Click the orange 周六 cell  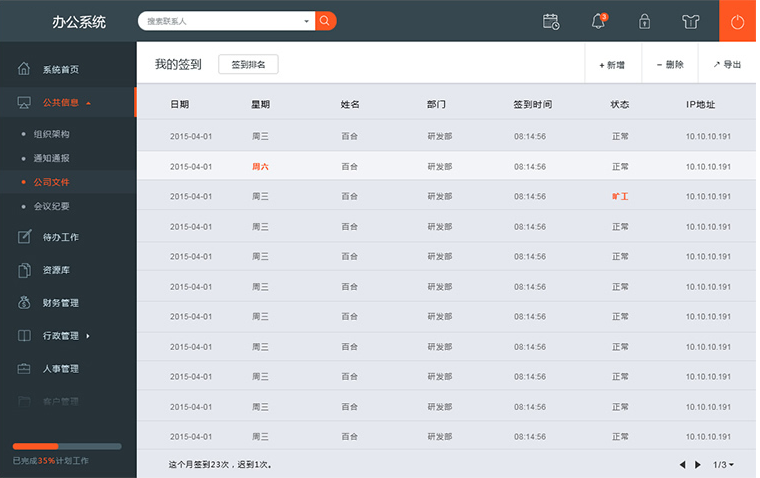[x=260, y=167]
